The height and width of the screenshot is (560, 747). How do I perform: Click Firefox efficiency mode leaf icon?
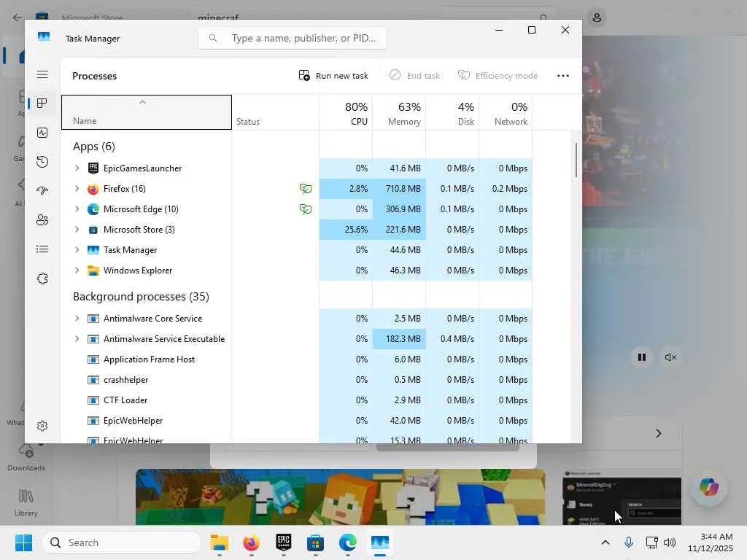click(x=306, y=189)
